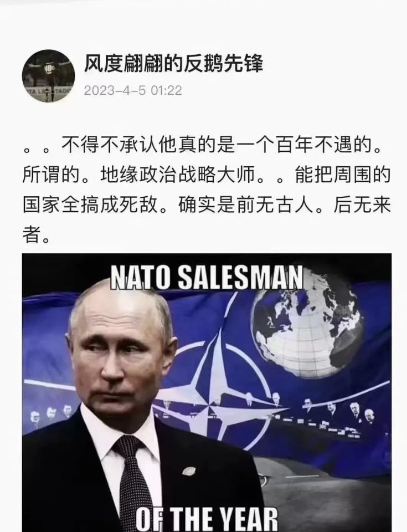Click the globe graphic in the meme
407x532 pixels.
(x=307, y=326)
